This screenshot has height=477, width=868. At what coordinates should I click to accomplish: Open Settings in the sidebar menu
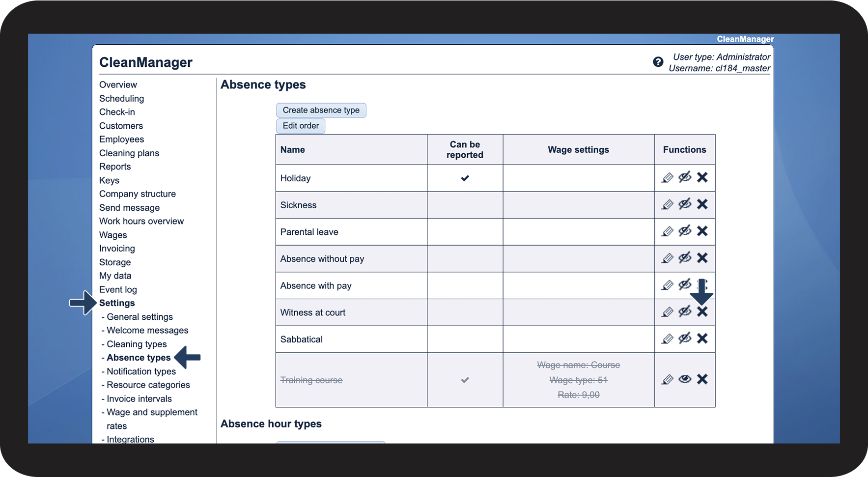coord(117,303)
